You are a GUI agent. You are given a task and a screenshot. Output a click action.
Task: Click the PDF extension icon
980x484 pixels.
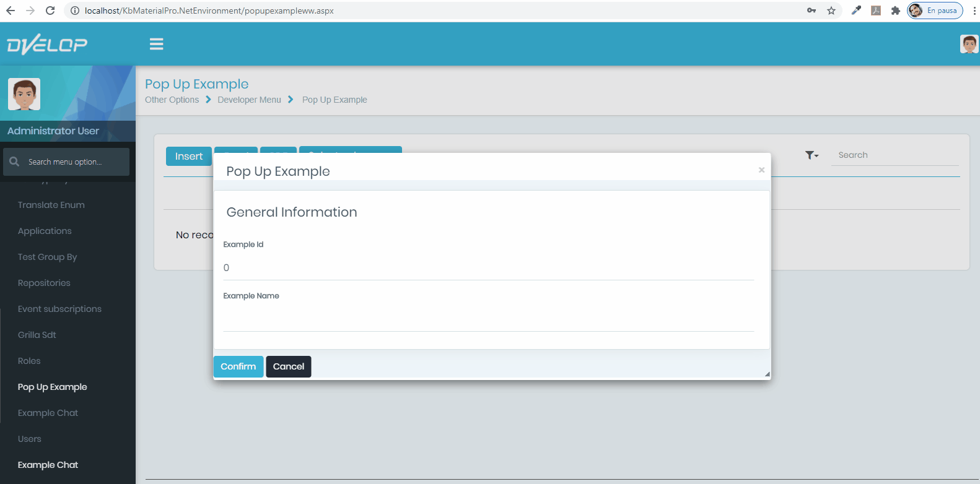click(x=876, y=11)
